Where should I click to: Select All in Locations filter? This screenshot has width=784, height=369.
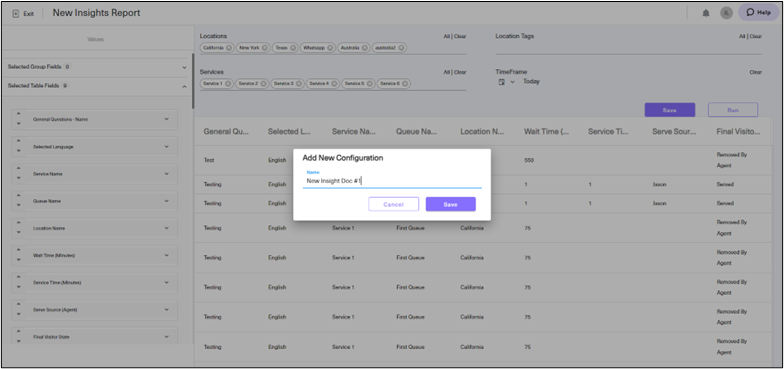(446, 36)
